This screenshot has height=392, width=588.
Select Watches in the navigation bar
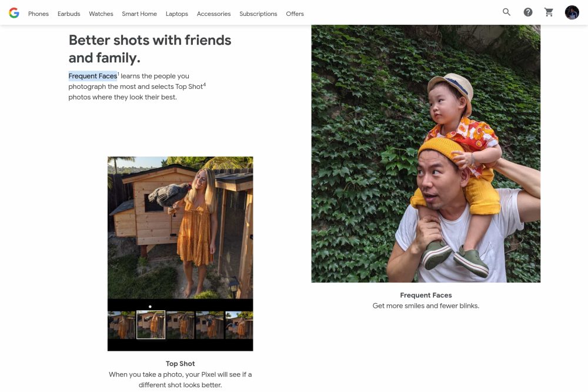[x=101, y=14]
